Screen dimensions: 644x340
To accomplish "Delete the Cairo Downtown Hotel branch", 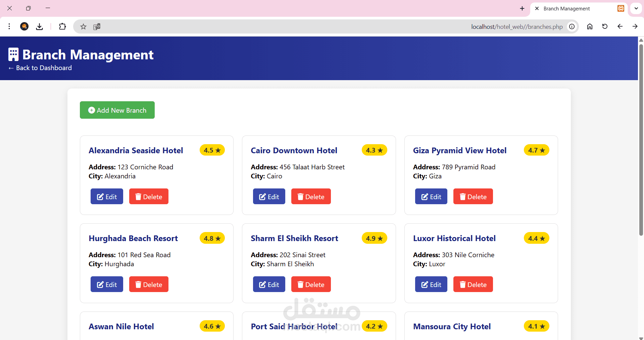I will point(311,196).
